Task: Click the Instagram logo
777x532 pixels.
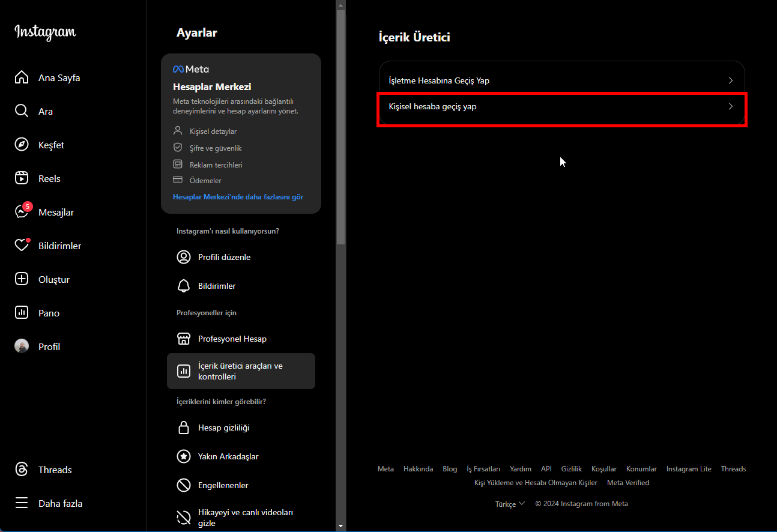Action: click(x=46, y=32)
